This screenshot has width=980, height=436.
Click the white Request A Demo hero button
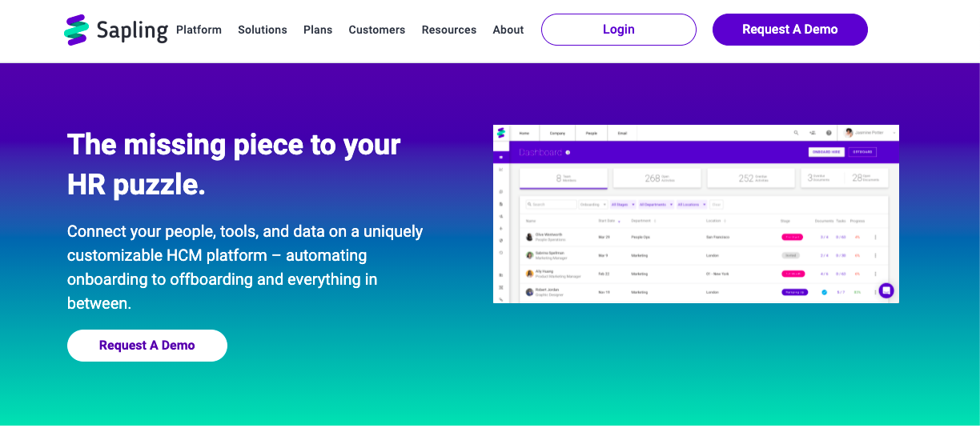[x=147, y=346]
